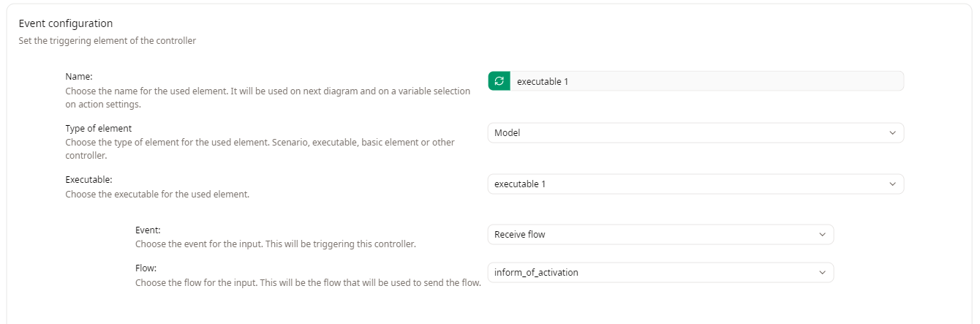Click the chevron arrow on the Receive flow dropdown

[x=821, y=234]
